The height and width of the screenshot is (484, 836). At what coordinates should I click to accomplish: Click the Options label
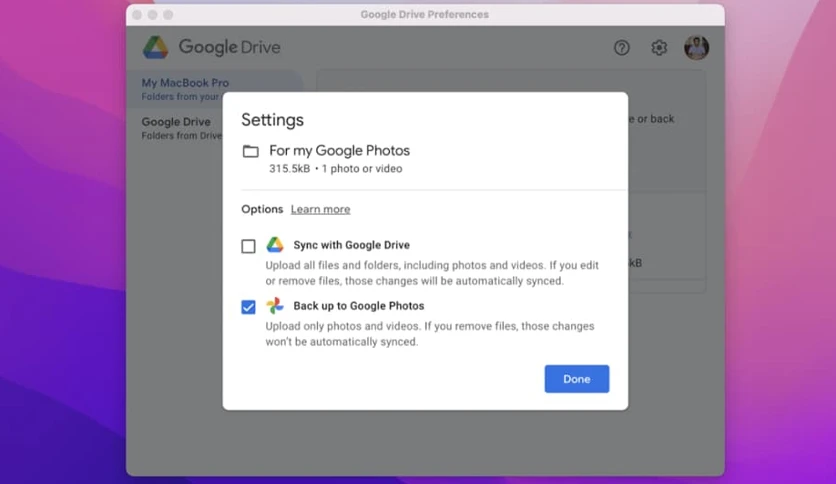click(262, 209)
